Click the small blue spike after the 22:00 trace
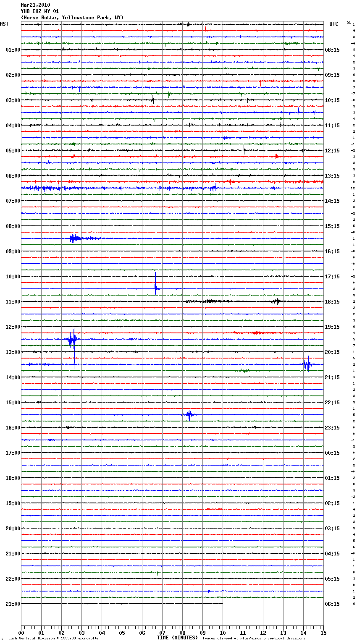 pos(209,590)
